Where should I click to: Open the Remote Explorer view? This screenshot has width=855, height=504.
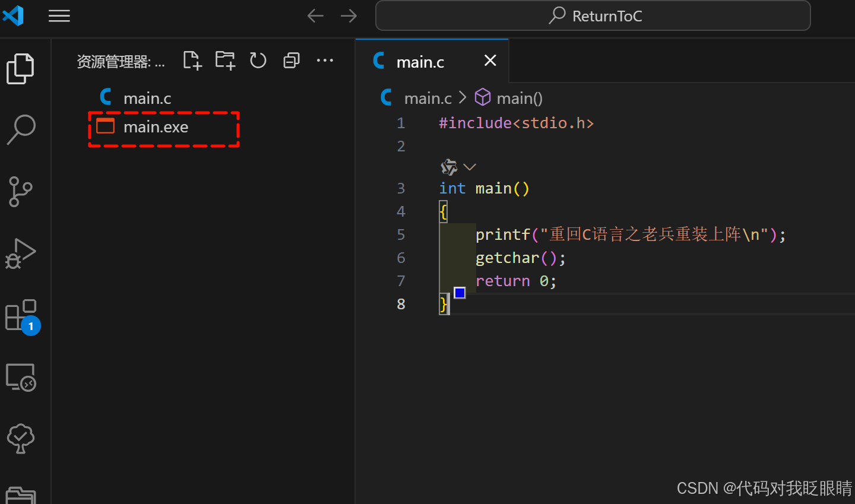21,378
